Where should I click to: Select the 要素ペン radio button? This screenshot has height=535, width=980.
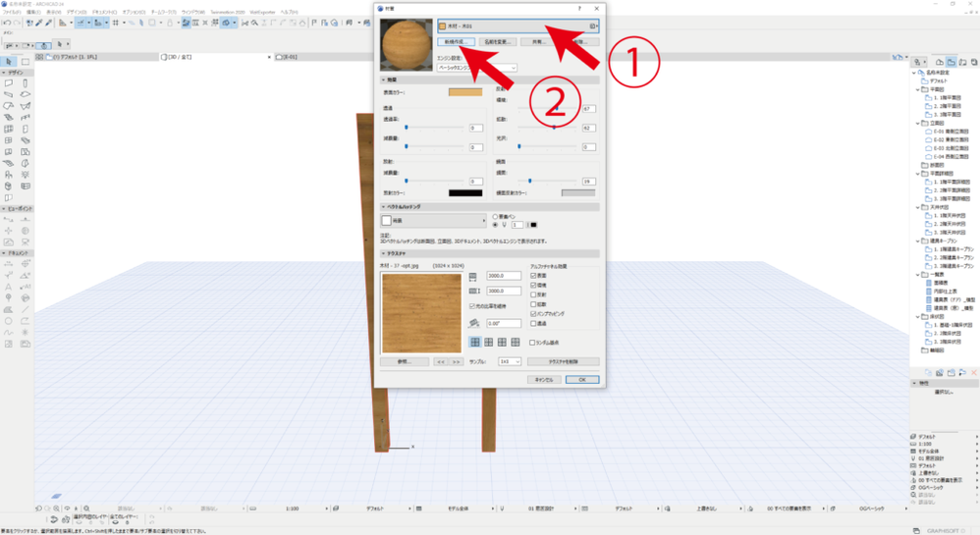[x=495, y=216]
